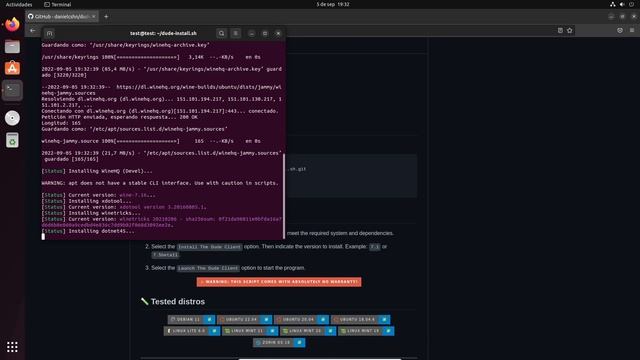
Task: Go back in Firefox
Action: [33, 31]
